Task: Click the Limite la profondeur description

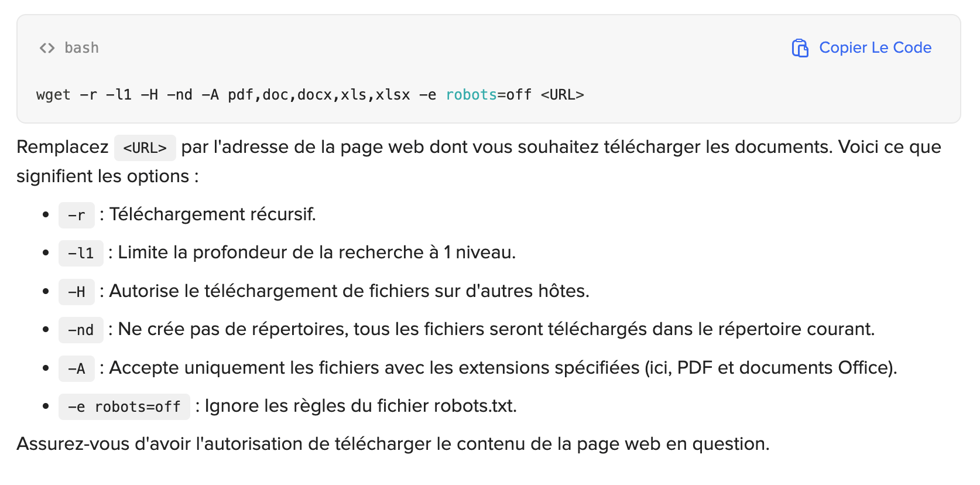Action: tap(317, 252)
